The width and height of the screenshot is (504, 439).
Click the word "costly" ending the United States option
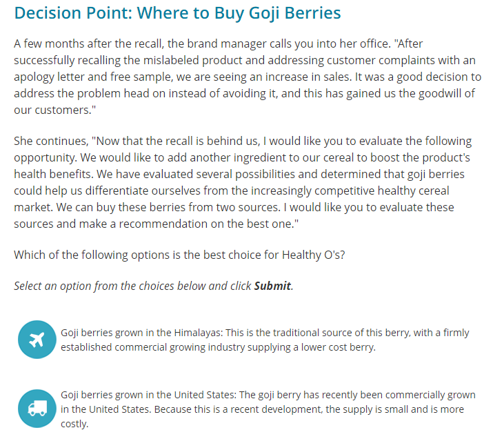[74, 424]
